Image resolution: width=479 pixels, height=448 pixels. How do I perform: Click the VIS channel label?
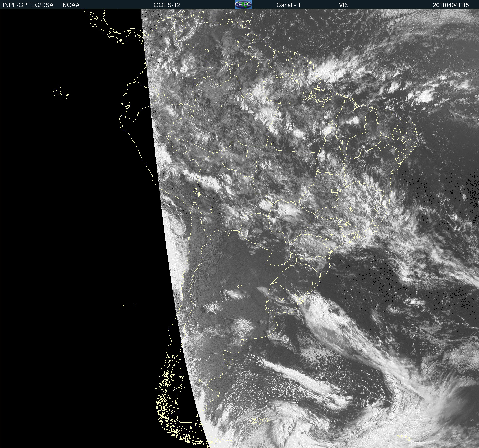(x=344, y=5)
